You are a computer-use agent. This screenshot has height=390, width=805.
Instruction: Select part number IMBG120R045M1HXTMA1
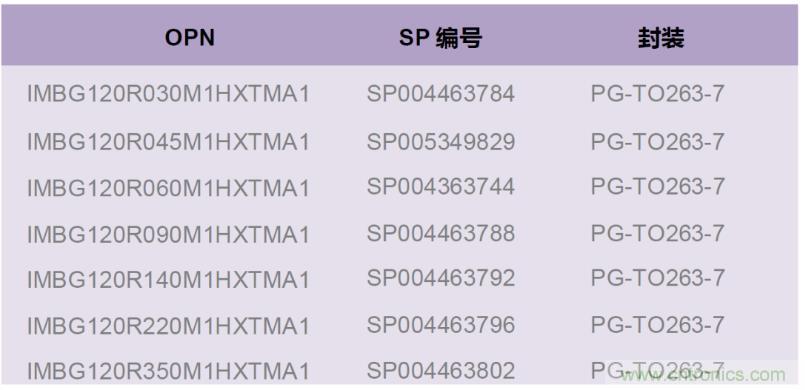tap(168, 142)
